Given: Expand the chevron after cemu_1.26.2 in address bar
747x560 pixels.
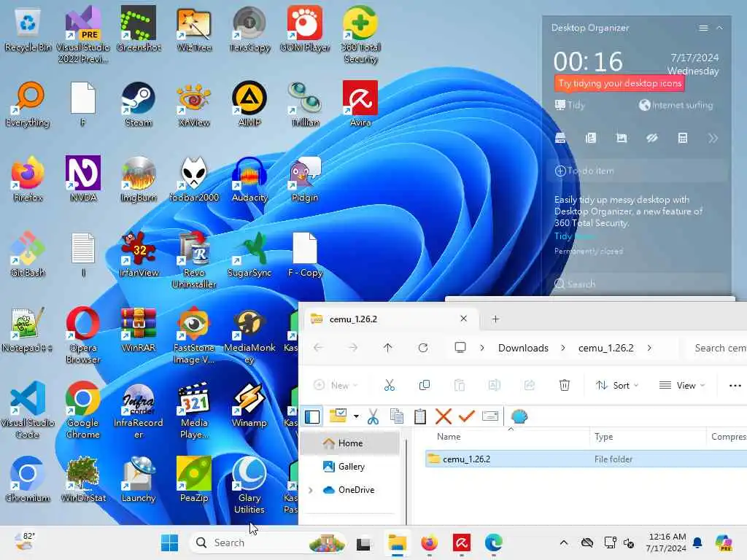Looking at the screenshot, I should 649,348.
